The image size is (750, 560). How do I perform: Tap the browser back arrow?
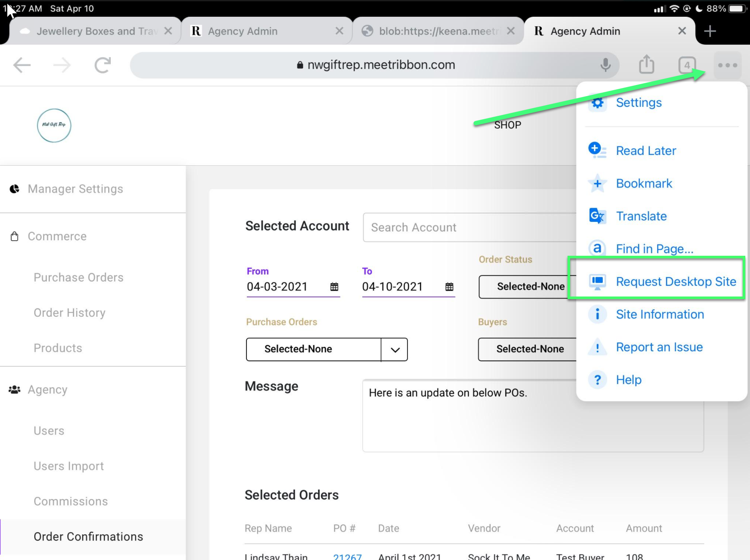tap(22, 65)
